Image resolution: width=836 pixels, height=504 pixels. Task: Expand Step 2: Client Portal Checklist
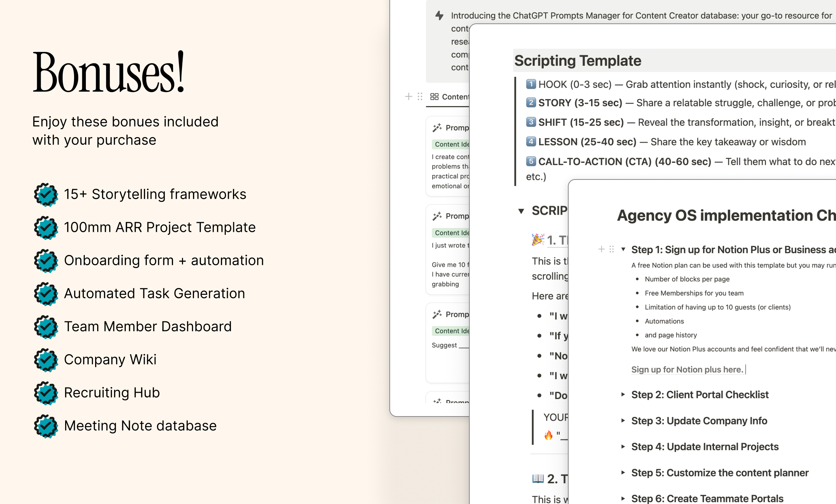[x=623, y=394]
